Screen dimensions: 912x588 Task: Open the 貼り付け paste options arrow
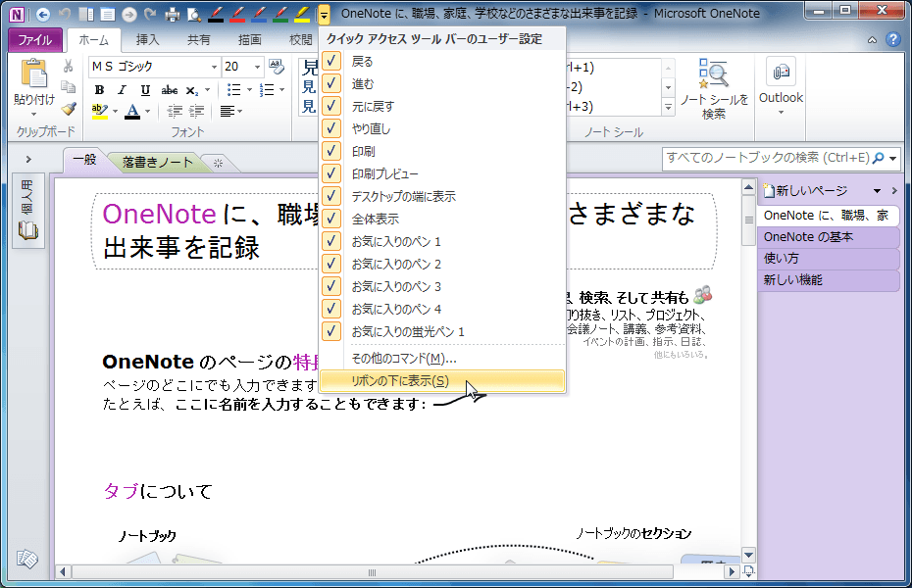point(33,114)
